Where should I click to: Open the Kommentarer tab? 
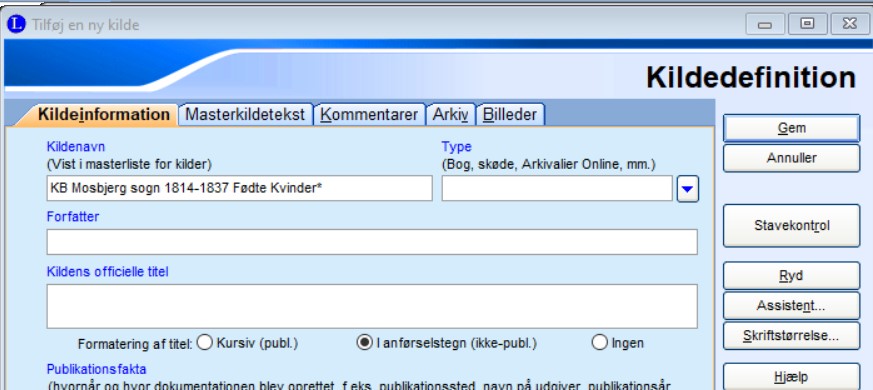[369, 115]
